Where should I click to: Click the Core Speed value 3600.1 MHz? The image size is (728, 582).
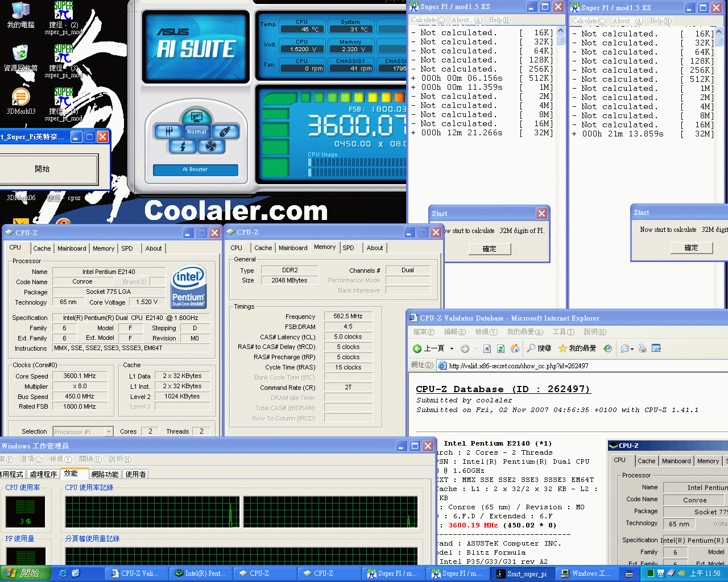(x=80, y=376)
